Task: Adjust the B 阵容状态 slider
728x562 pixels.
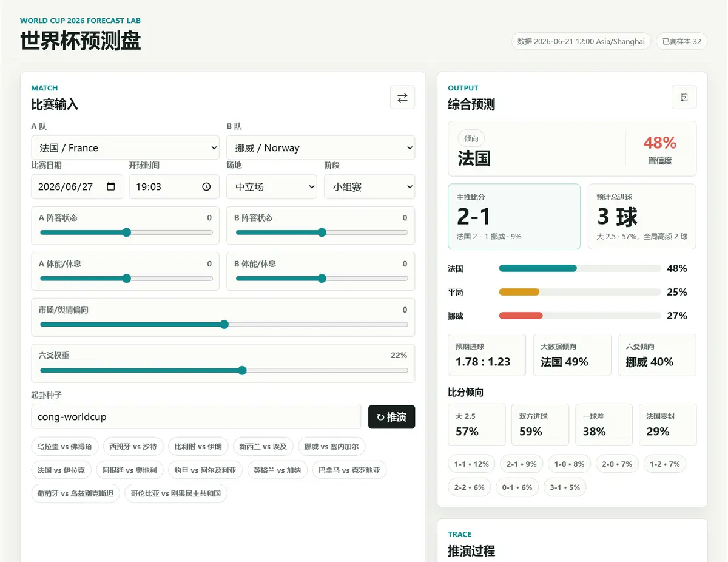Action: [322, 232]
